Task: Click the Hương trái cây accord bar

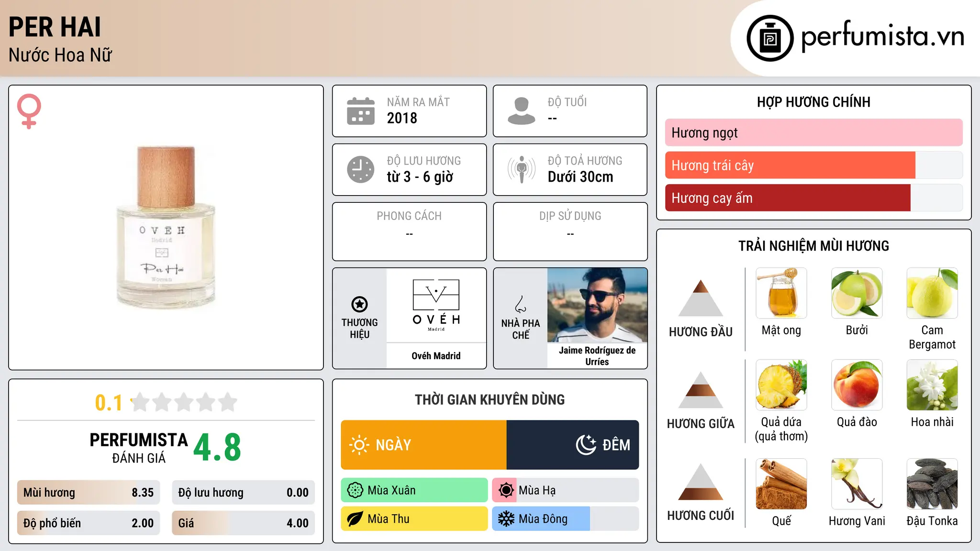Action: pos(813,165)
